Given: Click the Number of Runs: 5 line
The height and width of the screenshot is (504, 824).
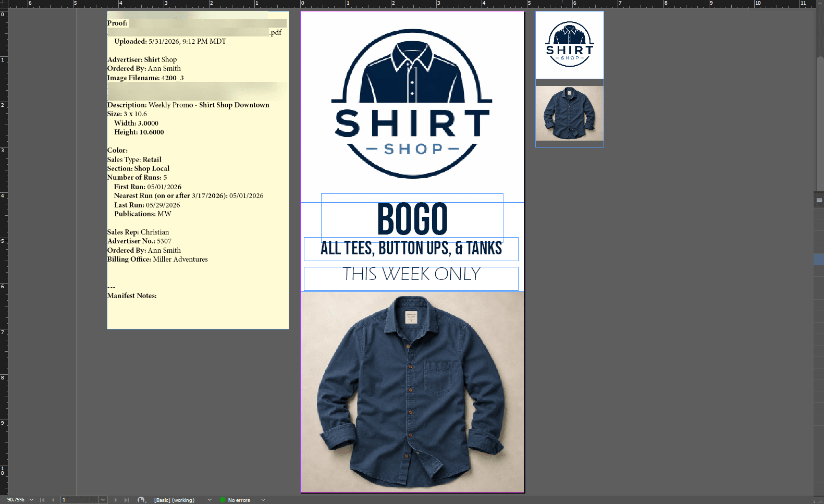Looking at the screenshot, I should [x=137, y=177].
